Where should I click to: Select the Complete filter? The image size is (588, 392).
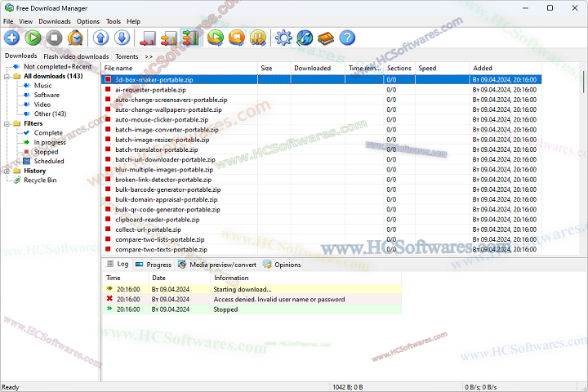click(48, 133)
